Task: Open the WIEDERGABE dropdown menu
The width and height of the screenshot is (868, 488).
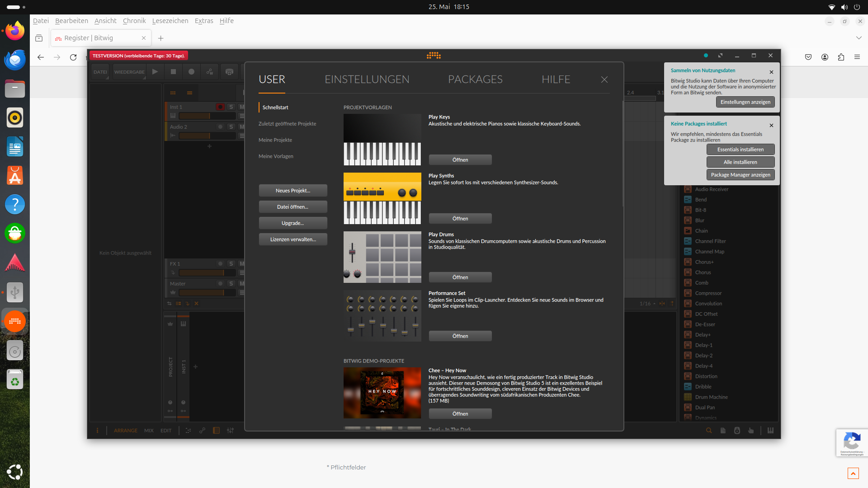Action: [129, 72]
